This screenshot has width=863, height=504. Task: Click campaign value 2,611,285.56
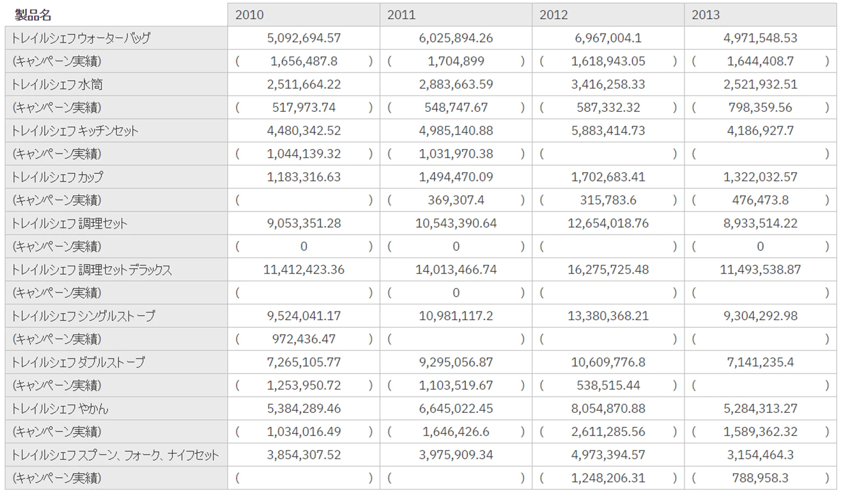click(608, 432)
